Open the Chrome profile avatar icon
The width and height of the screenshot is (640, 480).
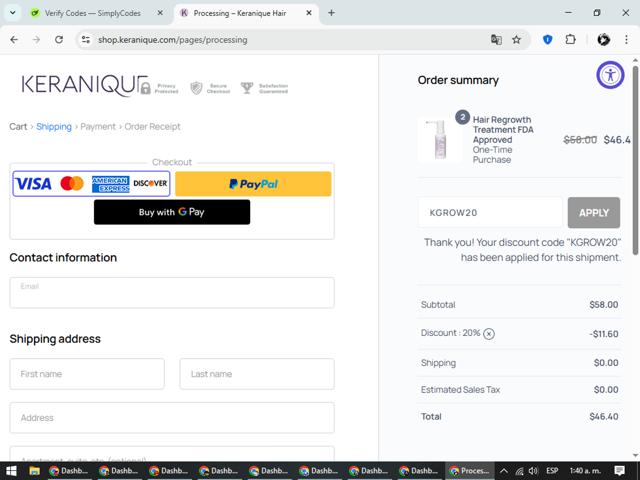tap(604, 40)
